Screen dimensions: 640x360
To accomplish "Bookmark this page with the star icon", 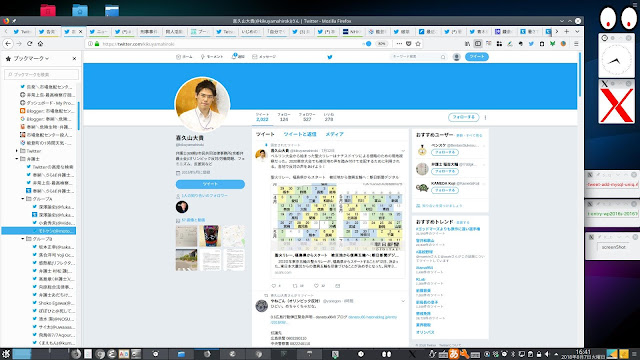I will tap(418, 44).
